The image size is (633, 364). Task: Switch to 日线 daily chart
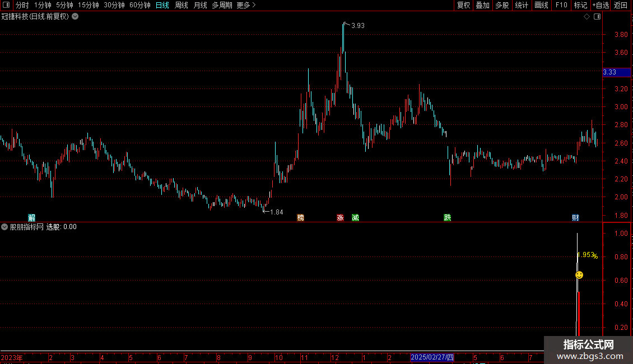coord(162,5)
